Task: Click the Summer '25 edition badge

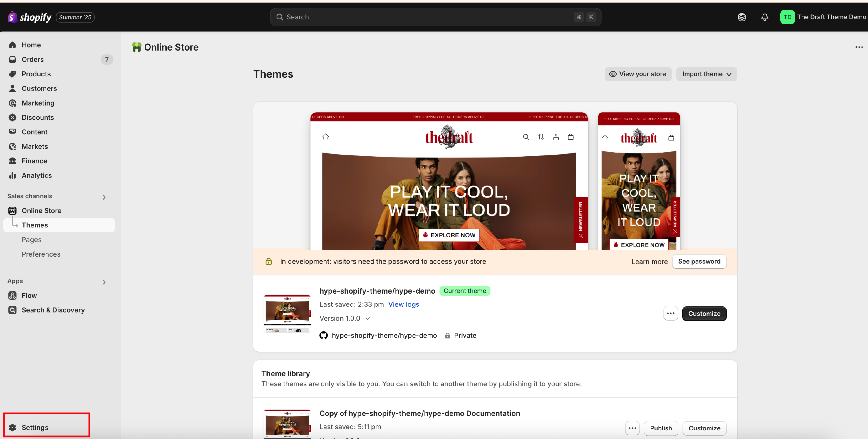Action: point(75,17)
